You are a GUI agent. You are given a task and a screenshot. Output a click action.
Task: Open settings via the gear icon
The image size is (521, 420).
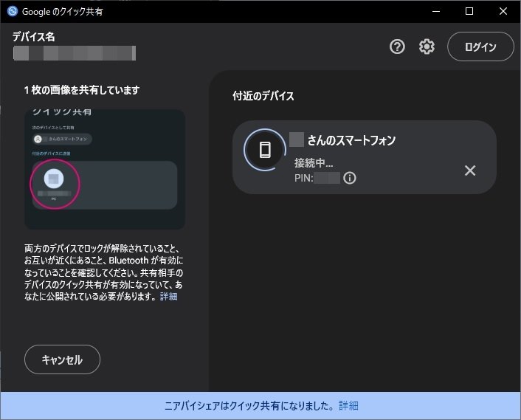427,47
